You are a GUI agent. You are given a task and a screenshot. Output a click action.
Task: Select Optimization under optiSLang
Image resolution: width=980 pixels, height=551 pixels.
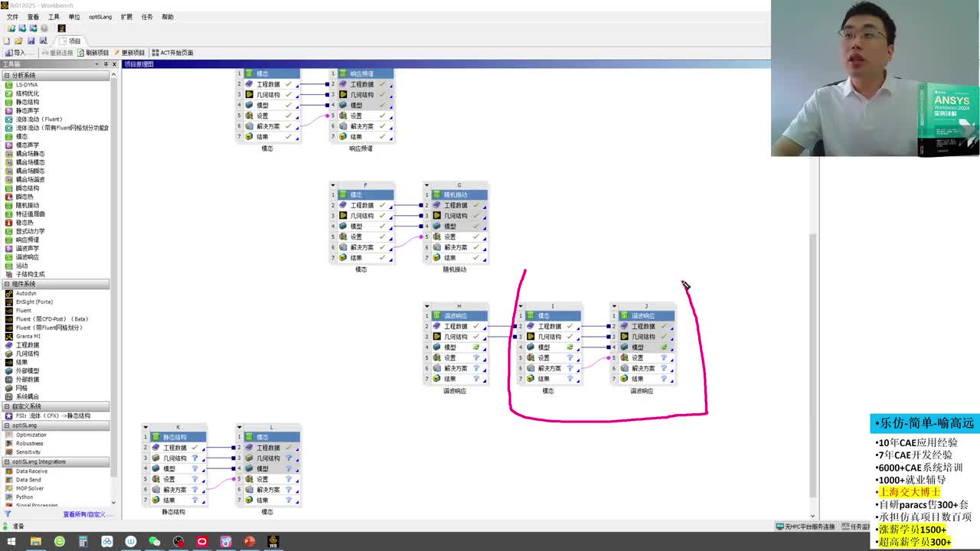click(31, 435)
